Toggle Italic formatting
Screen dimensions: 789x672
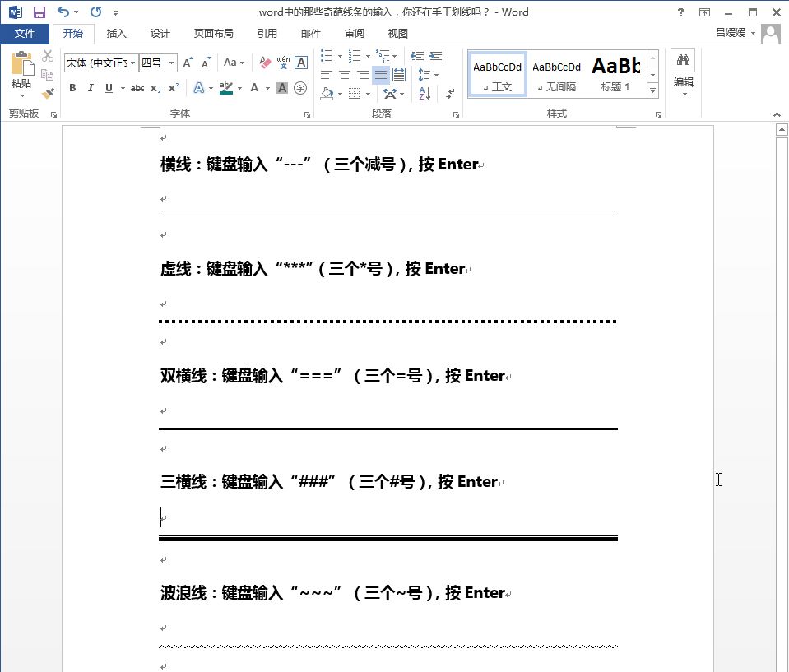[91, 88]
